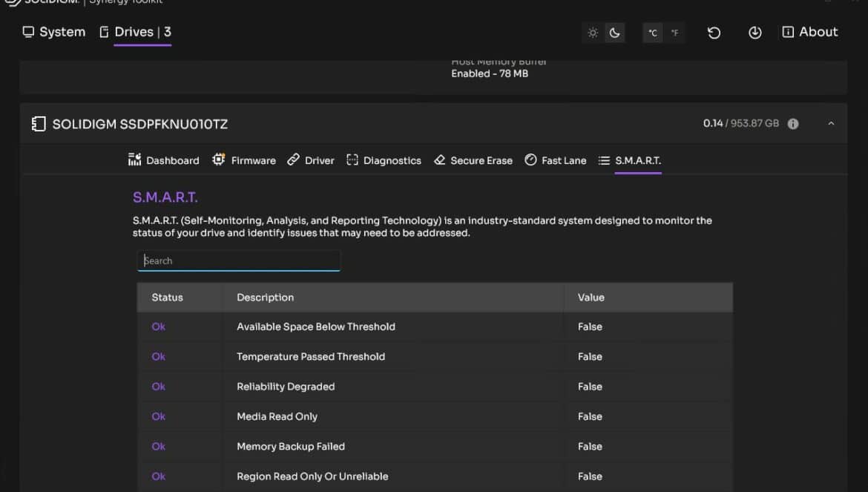Click the '0.14 / 953.87 GB' capacity text
Screen dimensions: 868x492
tap(740, 123)
